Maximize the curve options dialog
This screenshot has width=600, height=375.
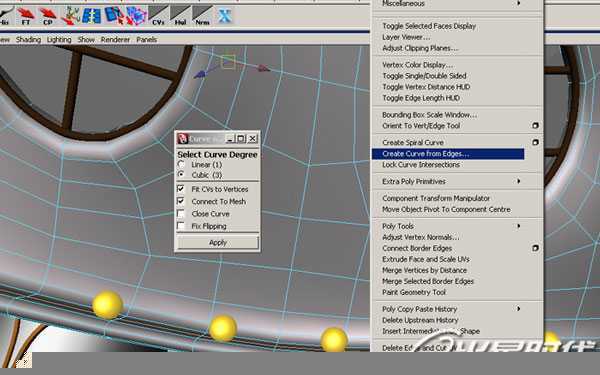tap(241, 139)
